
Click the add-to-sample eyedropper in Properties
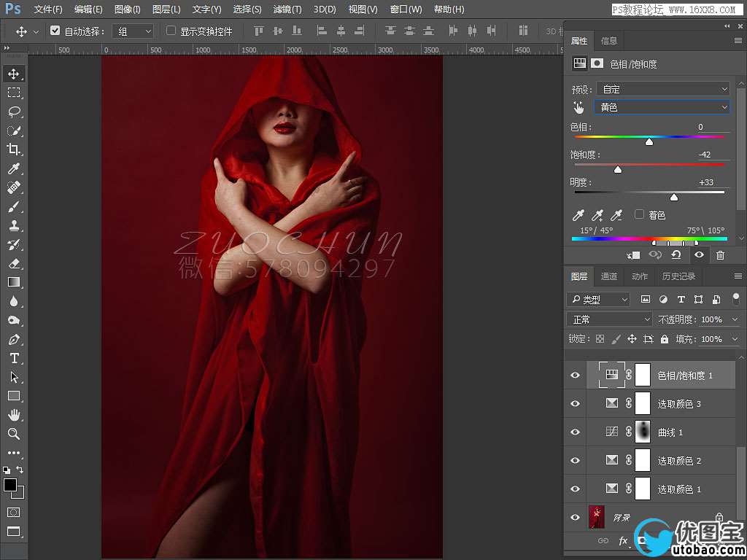597,216
